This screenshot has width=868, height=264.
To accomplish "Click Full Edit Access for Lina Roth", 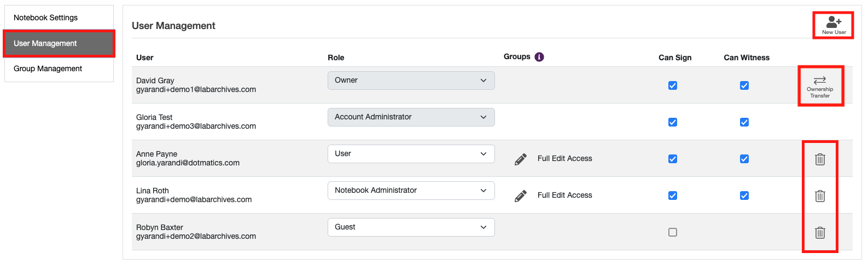I will coord(564,195).
